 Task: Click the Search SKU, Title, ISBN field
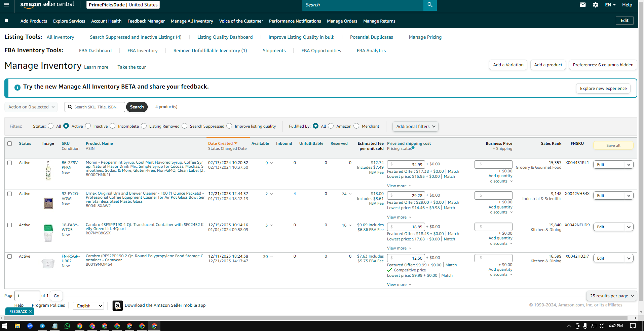pyautogui.click(x=95, y=107)
